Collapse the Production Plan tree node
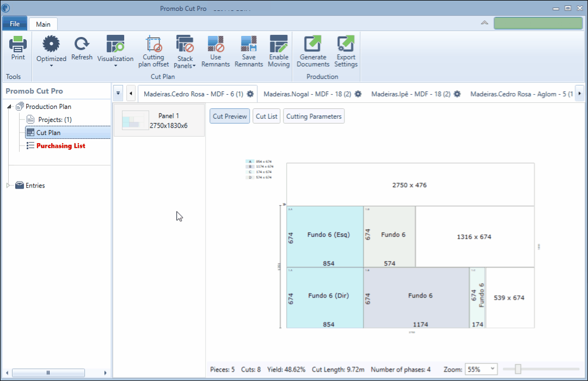588x381 pixels. [x=9, y=107]
